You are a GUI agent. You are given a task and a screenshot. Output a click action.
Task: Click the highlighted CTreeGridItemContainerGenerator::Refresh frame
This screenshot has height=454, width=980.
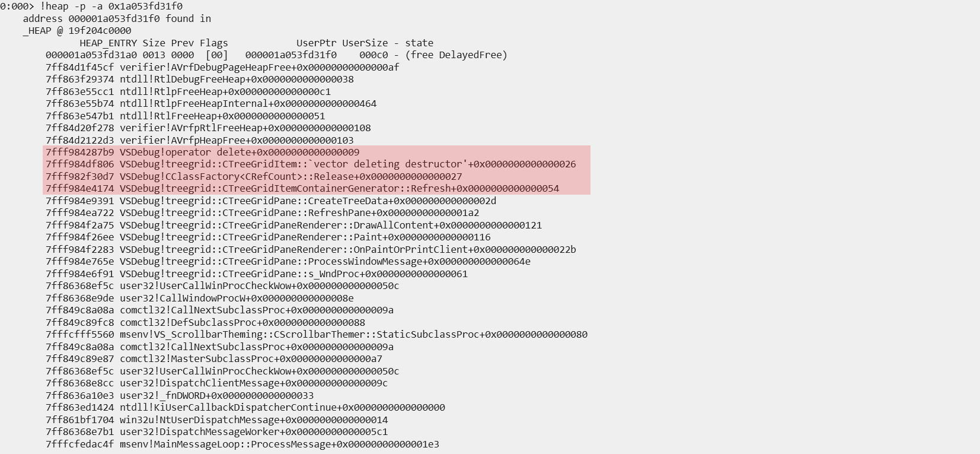click(x=302, y=189)
